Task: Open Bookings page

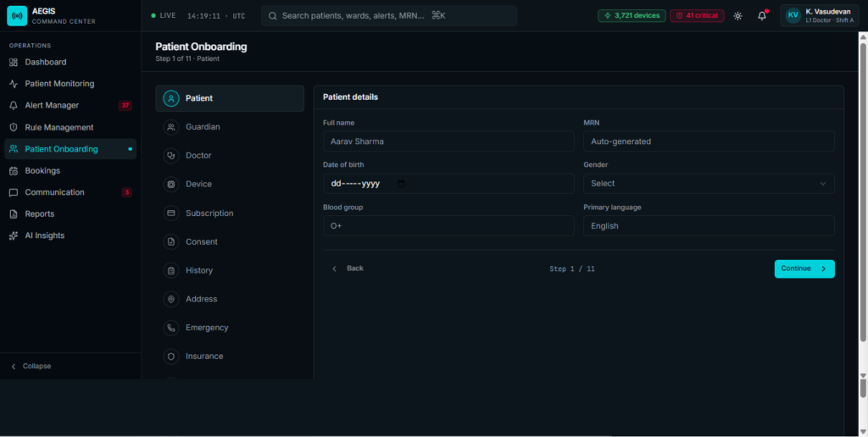Action: click(x=70, y=170)
